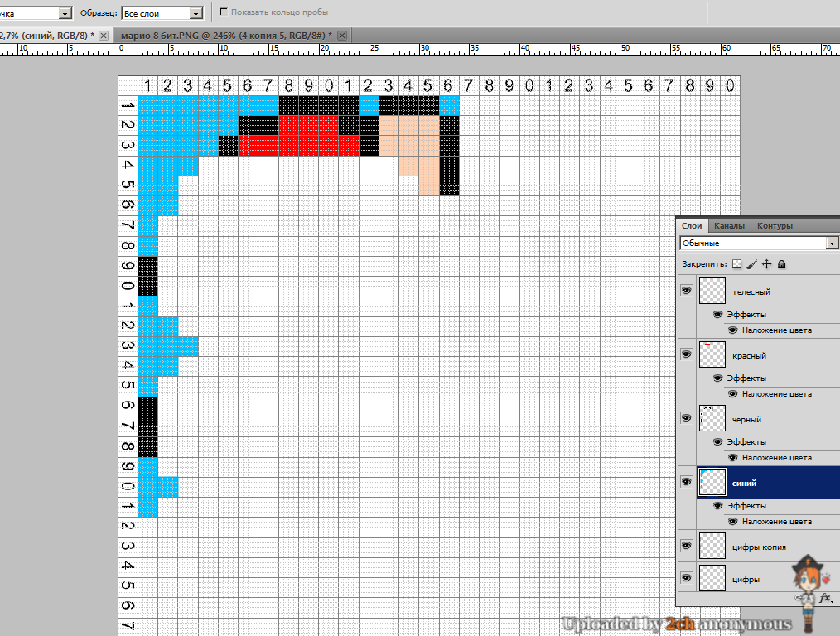Switch to the 'Слои' panel tab
Screen dimensions: 840x636
(x=692, y=225)
